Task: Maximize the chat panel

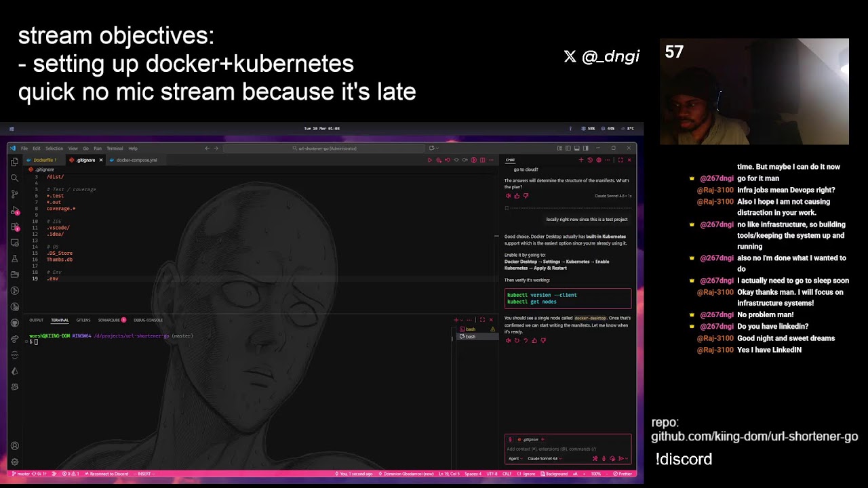Action: 620,160
